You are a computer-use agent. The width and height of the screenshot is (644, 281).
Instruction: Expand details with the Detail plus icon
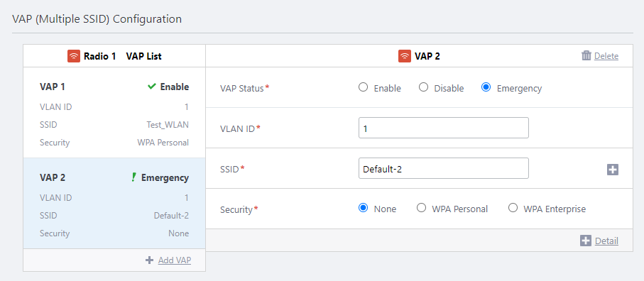tap(586, 241)
